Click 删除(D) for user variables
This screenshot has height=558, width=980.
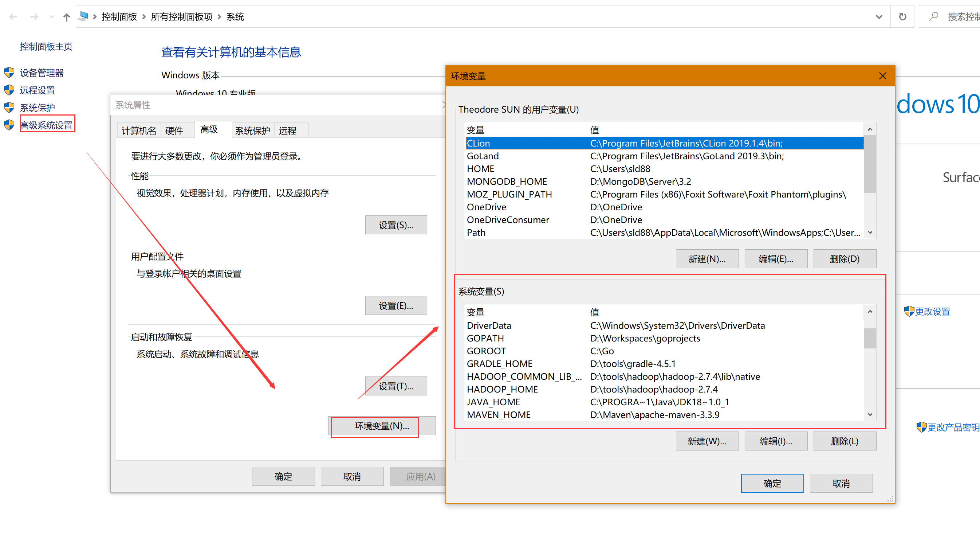845,259
